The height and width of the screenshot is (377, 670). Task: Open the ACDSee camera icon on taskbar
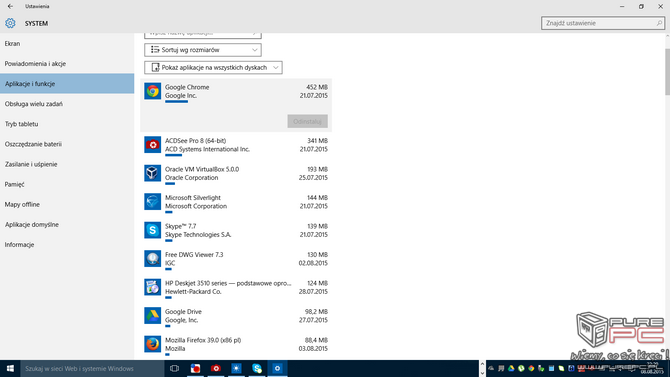[x=216, y=368]
